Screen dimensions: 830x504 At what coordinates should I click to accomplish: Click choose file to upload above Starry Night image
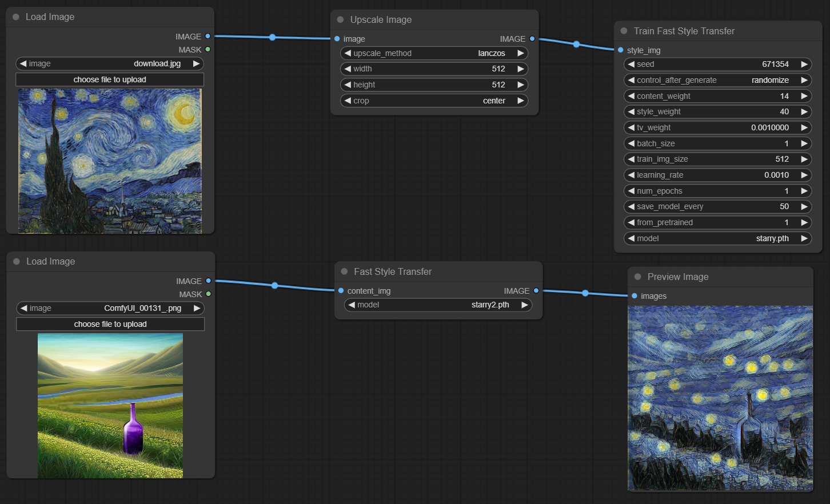110,79
